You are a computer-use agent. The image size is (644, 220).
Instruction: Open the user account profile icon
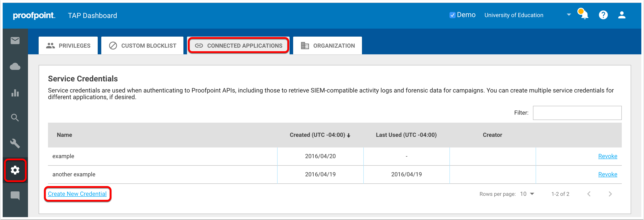coord(622,15)
